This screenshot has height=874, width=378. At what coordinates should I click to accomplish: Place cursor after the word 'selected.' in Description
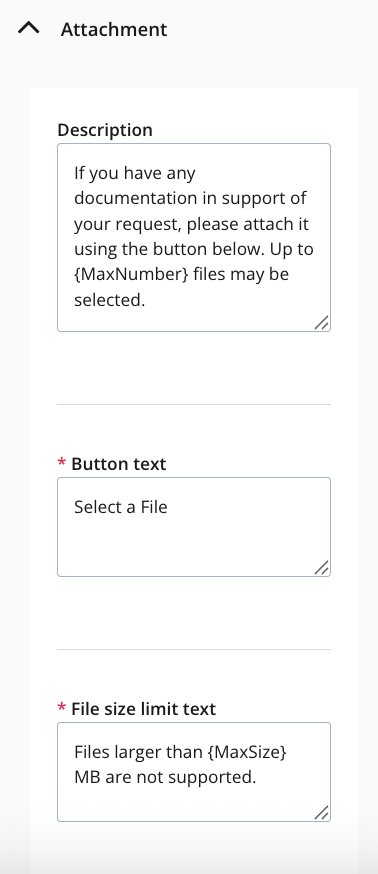pyautogui.click(x=146, y=300)
